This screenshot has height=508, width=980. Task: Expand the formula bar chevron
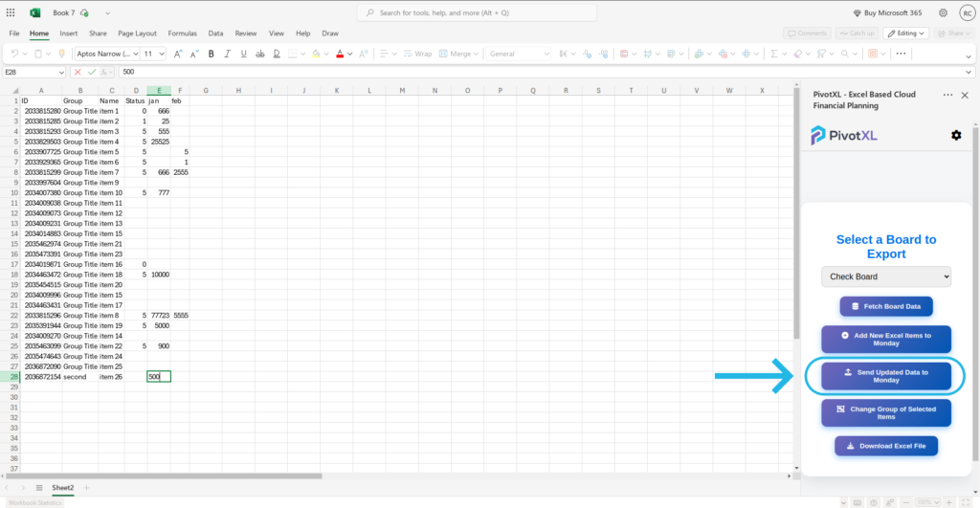[969, 72]
